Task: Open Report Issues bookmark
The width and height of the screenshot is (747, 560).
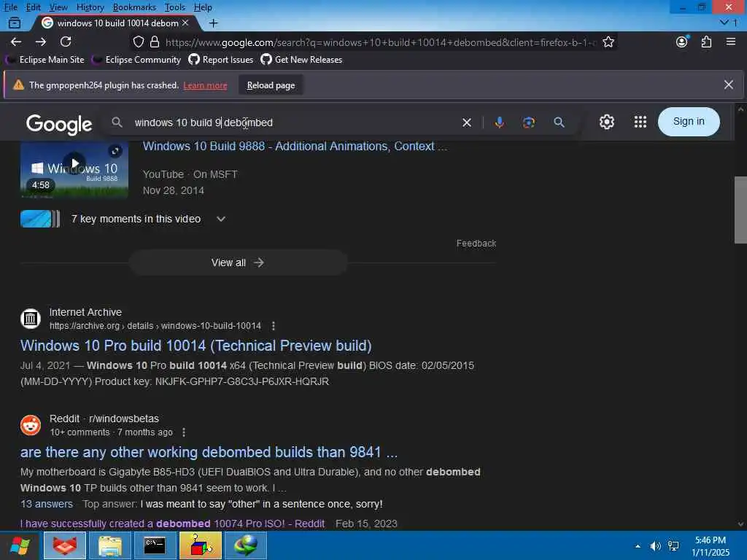Action: tap(221, 60)
